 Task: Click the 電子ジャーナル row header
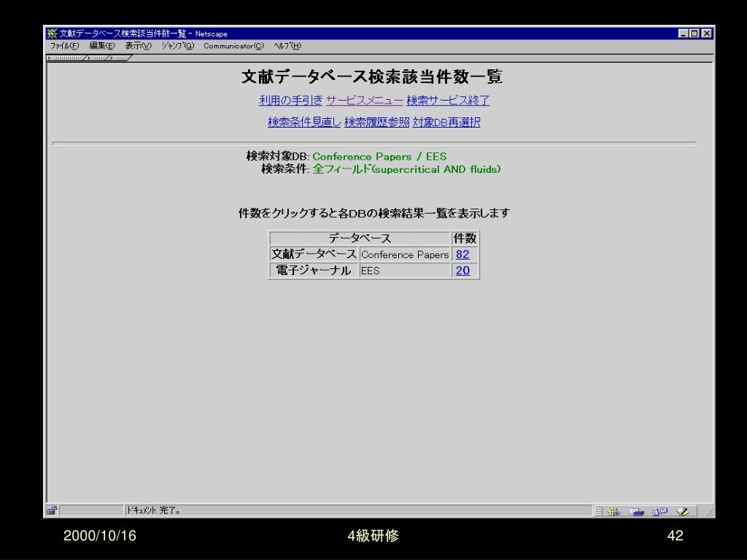click(x=314, y=271)
